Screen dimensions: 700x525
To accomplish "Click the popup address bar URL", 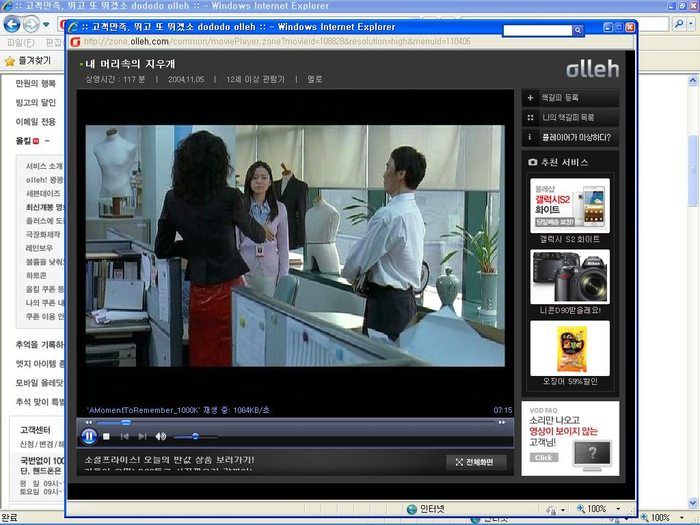I will [277, 42].
